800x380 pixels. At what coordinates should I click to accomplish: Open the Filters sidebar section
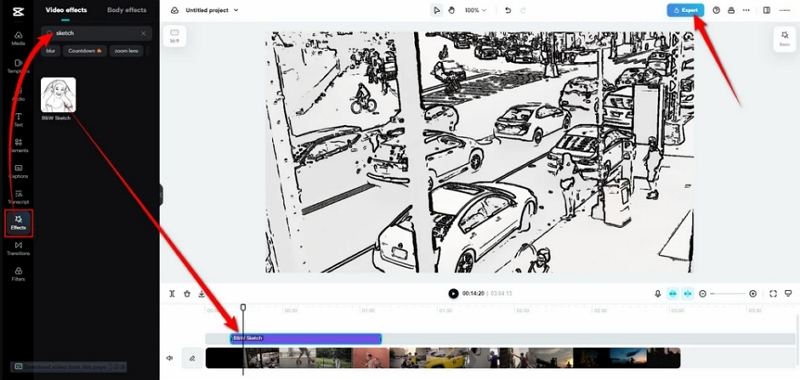[18, 274]
